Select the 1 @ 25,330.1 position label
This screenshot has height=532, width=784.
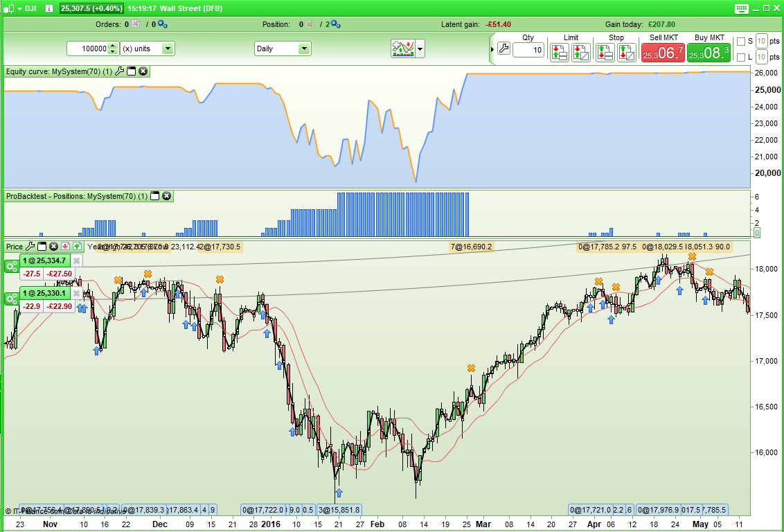tap(44, 294)
